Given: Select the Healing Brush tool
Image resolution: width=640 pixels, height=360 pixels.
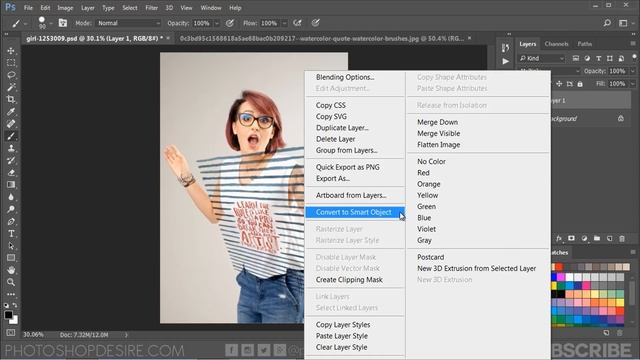Looking at the screenshot, I should 11,124.
